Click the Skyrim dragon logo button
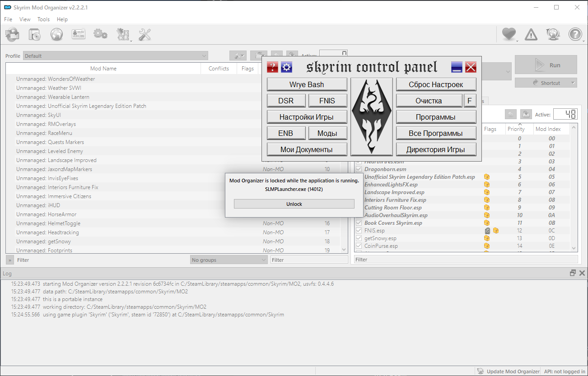The image size is (588, 376). click(x=372, y=116)
